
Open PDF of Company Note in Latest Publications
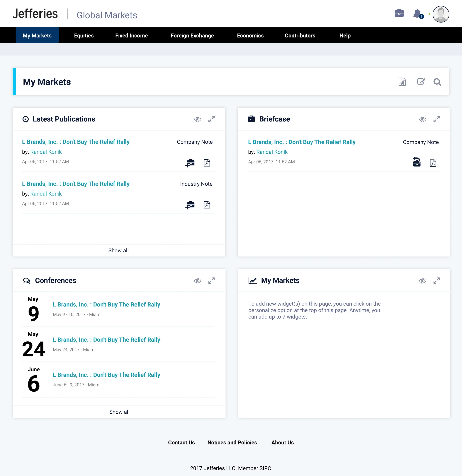click(x=207, y=163)
